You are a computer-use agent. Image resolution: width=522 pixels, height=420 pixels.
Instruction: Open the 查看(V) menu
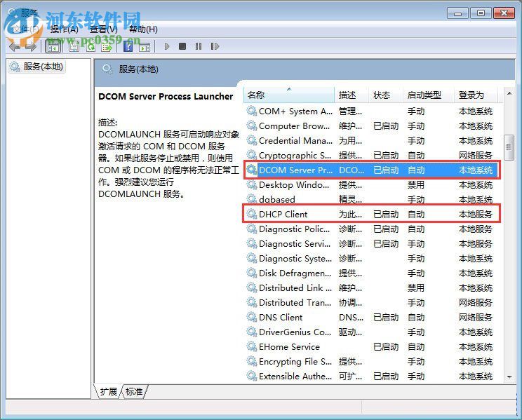tap(104, 29)
